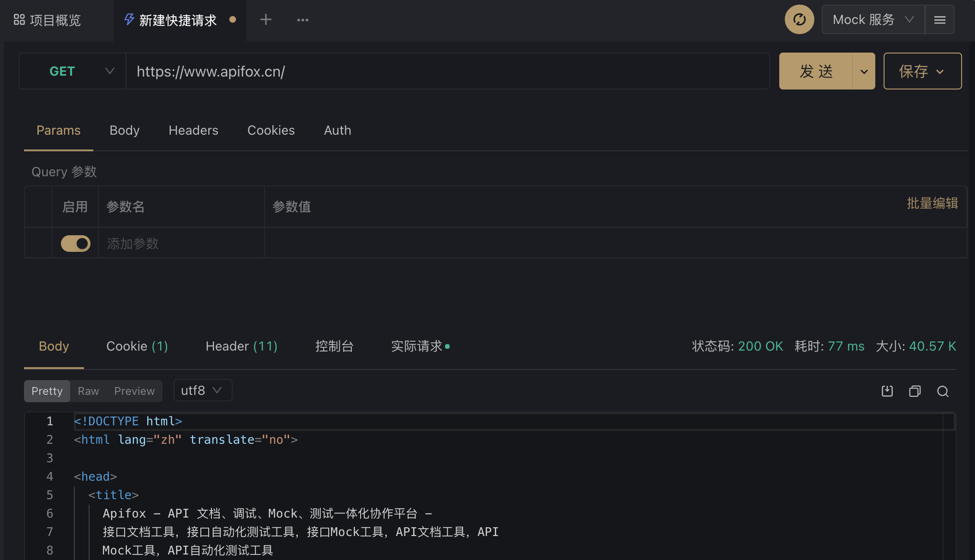Screen dimensions: 975x560
Task: Click the 发送 send button
Action: tap(816, 71)
